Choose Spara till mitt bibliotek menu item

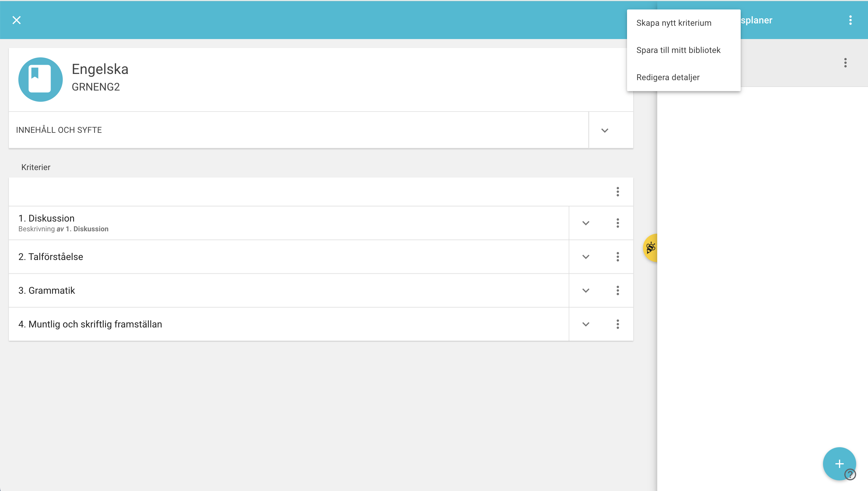pyautogui.click(x=678, y=50)
